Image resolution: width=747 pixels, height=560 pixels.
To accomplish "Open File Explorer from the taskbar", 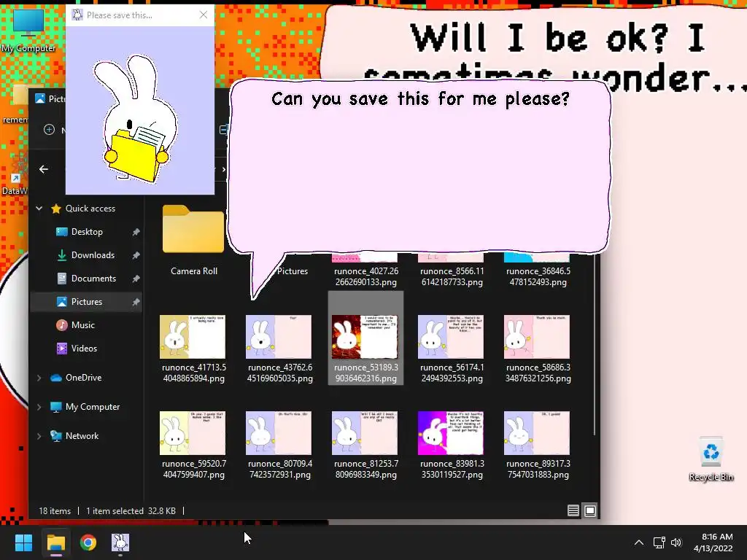I will click(x=55, y=542).
